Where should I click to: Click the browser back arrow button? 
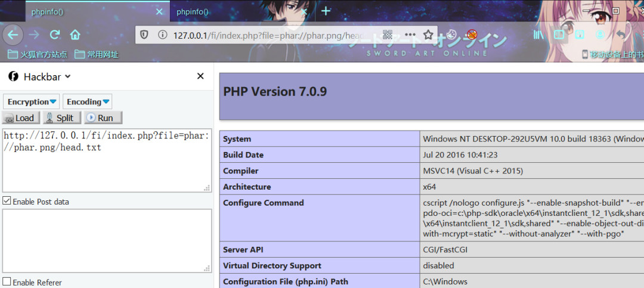[13, 35]
